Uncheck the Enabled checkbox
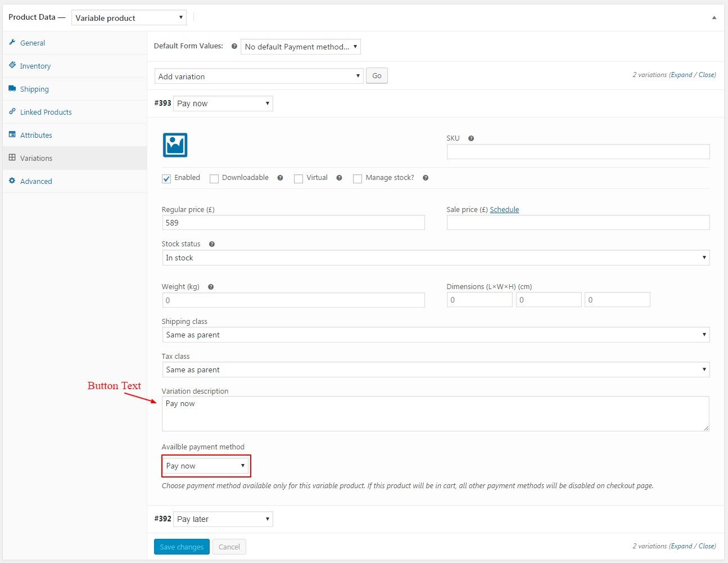728x563 pixels. tap(166, 179)
